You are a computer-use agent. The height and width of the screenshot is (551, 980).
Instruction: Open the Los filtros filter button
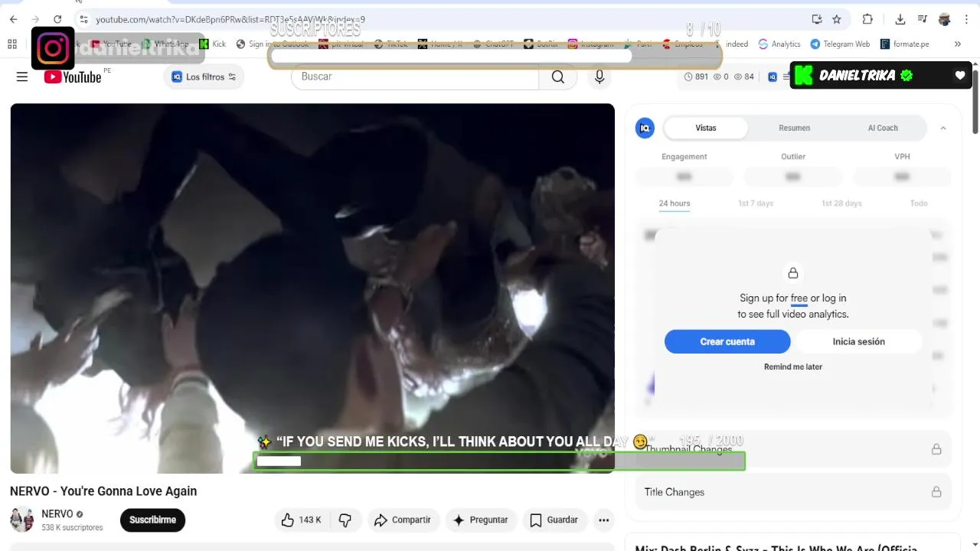(x=204, y=77)
